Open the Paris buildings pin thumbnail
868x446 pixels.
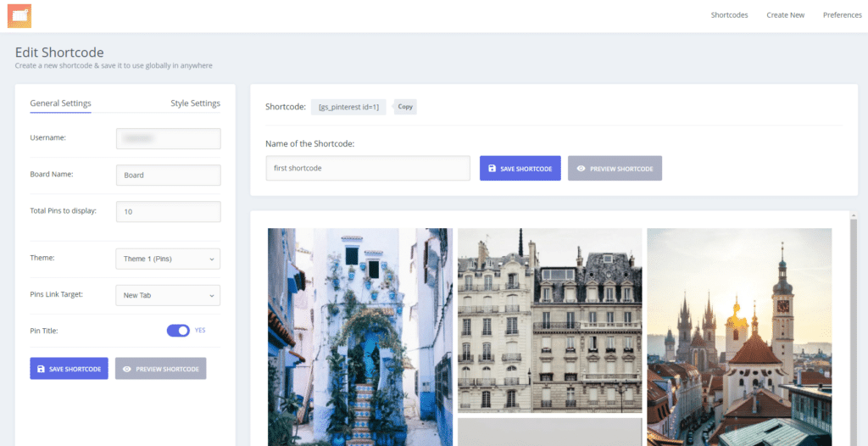click(549, 321)
